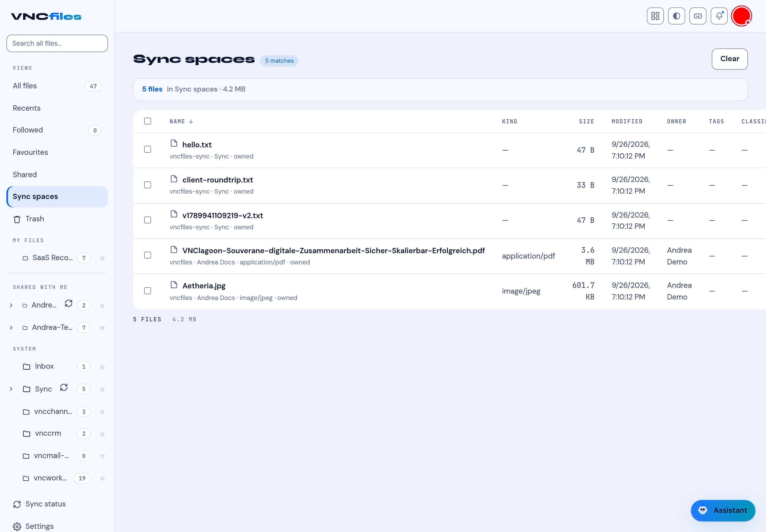Sort by the Name column header
Image resolution: width=766 pixels, height=532 pixels.
[181, 121]
